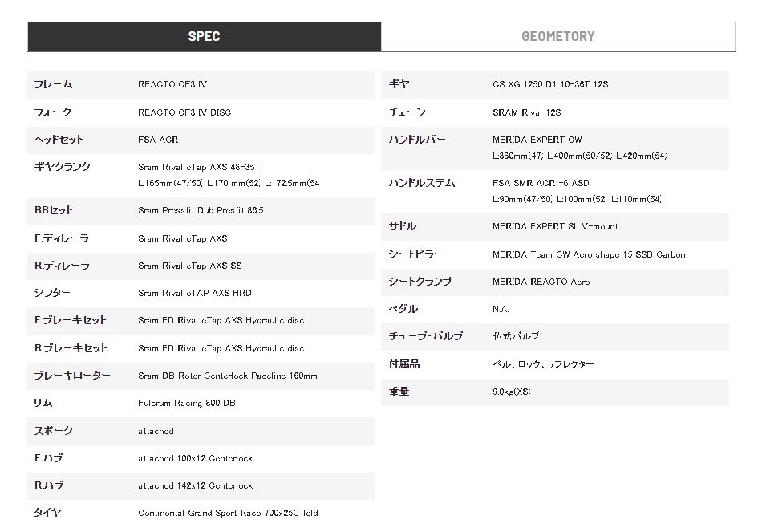Click the ハンドルバー label
The width and height of the screenshot is (758, 532).
[417, 140]
